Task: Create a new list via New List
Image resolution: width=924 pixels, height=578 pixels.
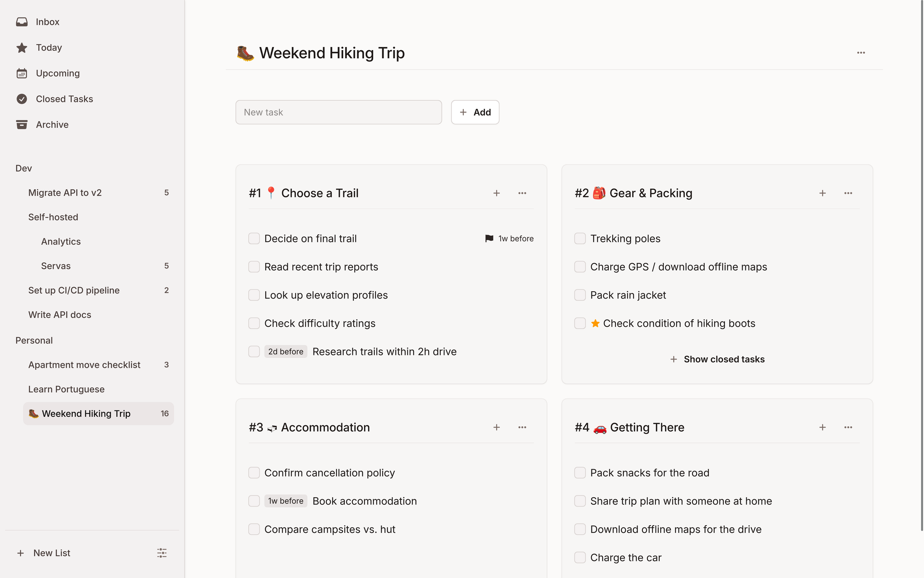Action: point(51,553)
